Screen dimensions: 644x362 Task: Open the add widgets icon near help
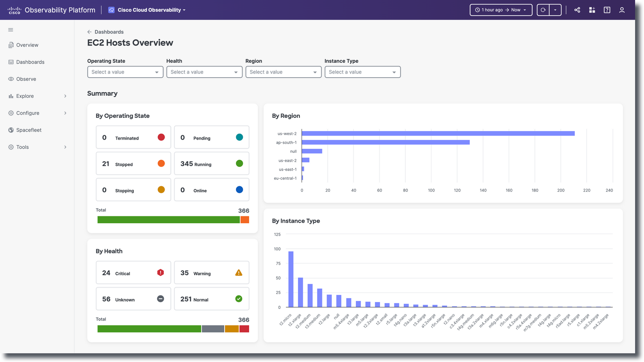coord(592,10)
